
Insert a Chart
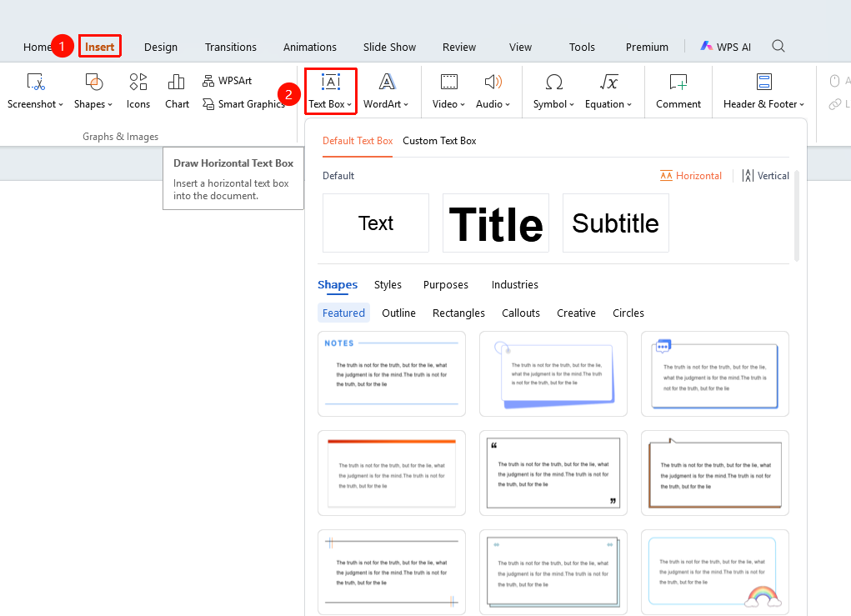[x=177, y=91]
